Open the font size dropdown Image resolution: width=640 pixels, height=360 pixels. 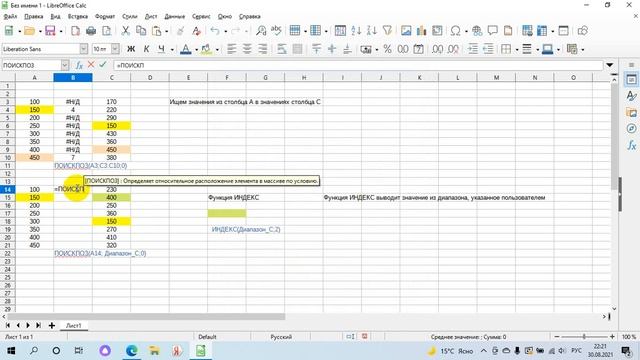coord(115,49)
